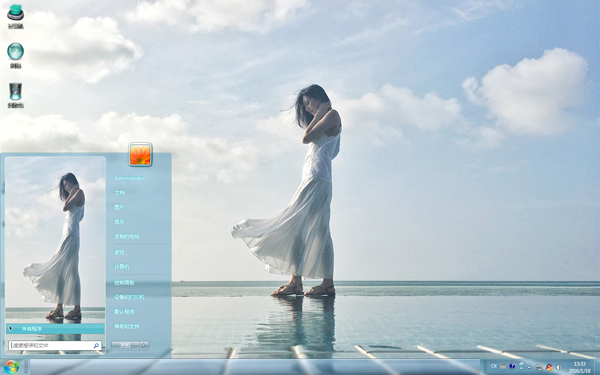Viewport: 600px width, 375px height.
Task: Click the CK language indicator in tray
Action: [x=494, y=366]
